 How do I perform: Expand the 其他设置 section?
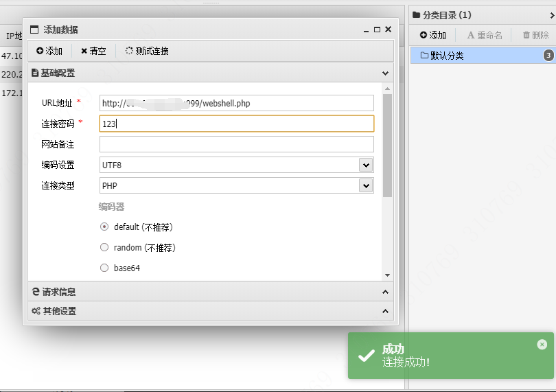click(386, 311)
